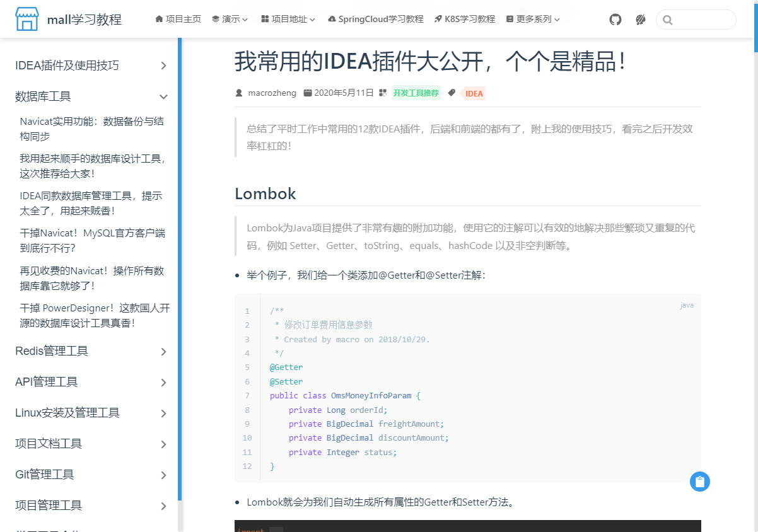Screen dimensions: 758x532
Task: Collapse the 数据库工具 sidebar section
Action: 91,96
